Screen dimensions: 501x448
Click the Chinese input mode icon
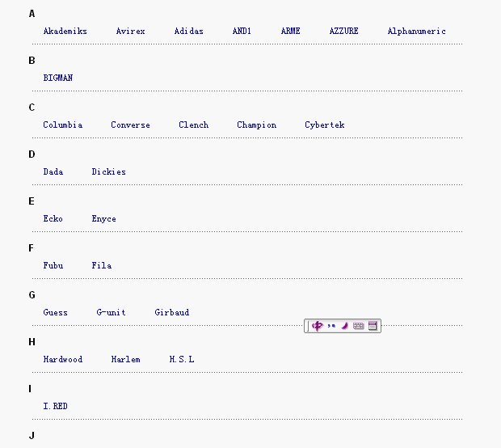(x=318, y=326)
